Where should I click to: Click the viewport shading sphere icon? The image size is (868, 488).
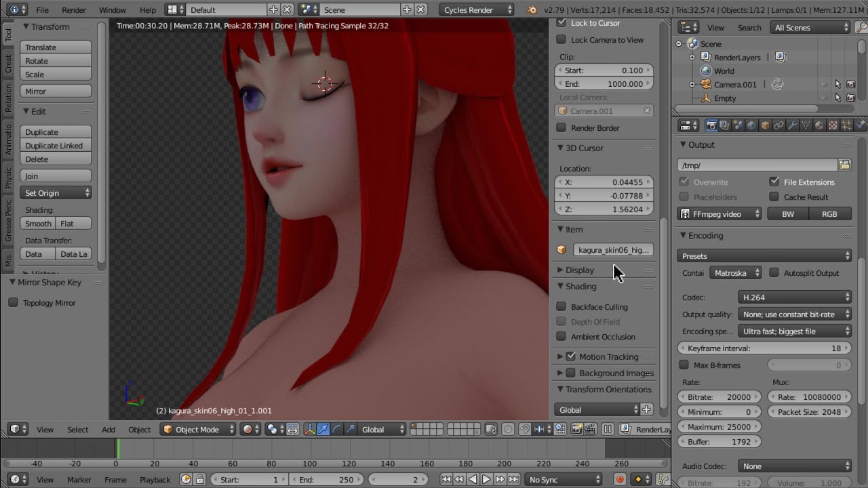(x=250, y=429)
